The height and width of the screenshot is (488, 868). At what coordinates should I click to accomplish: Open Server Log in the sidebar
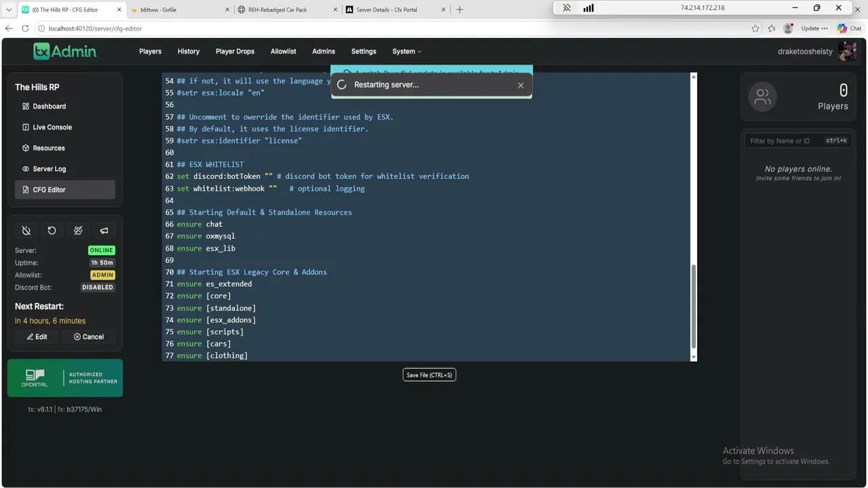(x=65, y=169)
